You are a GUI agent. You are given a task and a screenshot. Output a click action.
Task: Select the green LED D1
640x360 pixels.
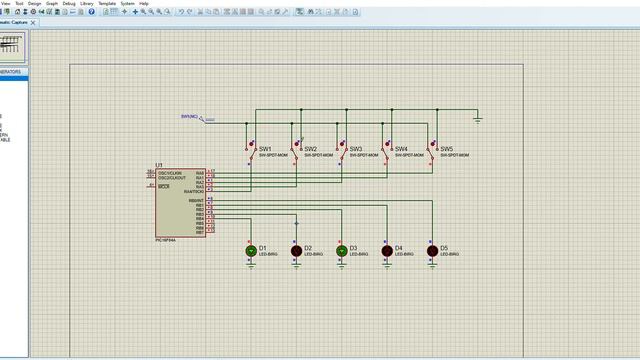[x=251, y=251]
